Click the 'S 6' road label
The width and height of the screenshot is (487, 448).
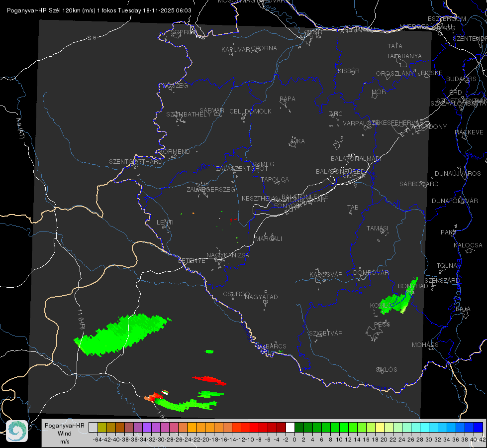tap(92, 38)
